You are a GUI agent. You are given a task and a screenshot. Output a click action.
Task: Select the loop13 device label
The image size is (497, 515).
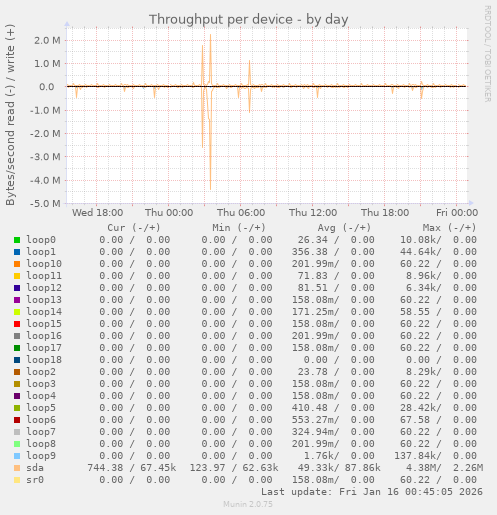point(44,300)
